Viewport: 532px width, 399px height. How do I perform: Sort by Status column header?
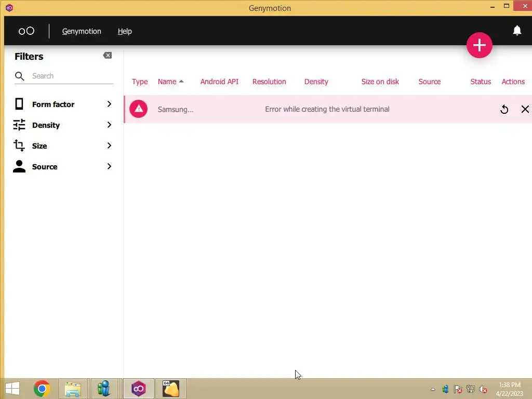pos(481,82)
